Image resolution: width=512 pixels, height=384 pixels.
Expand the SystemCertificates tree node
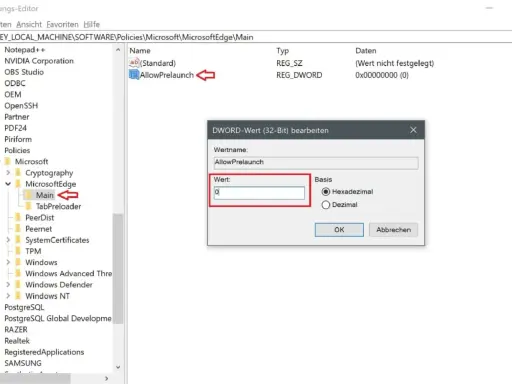pos(8,240)
